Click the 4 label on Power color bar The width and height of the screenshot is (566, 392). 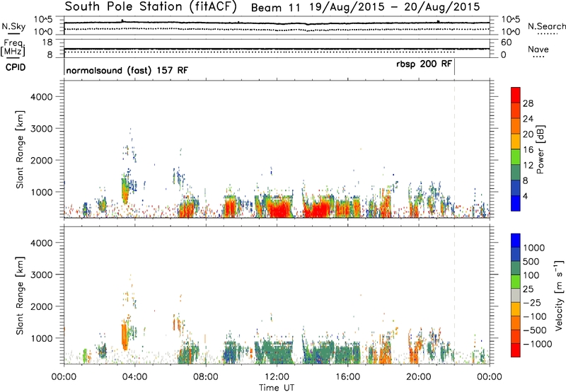pos(525,197)
